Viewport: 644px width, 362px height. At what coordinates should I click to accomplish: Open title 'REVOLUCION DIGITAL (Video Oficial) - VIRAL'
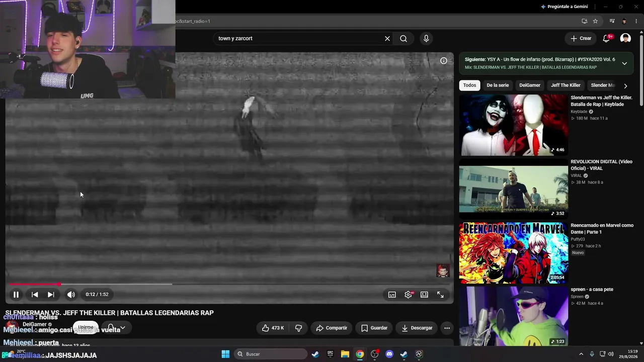pos(601,165)
